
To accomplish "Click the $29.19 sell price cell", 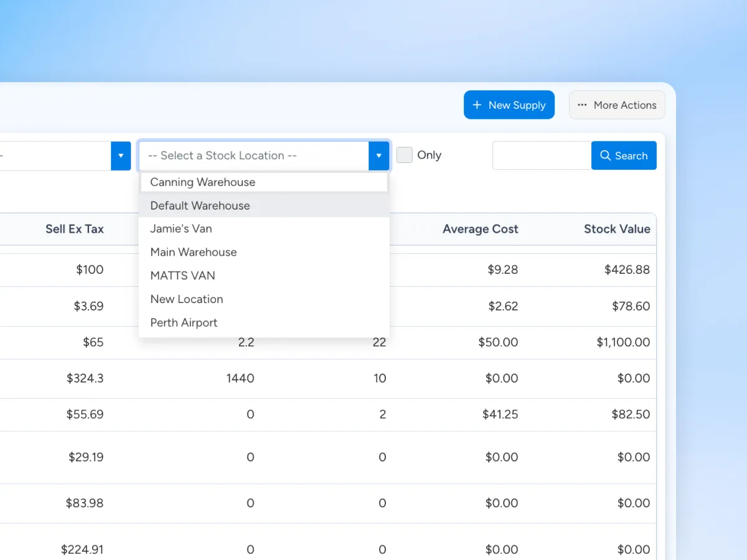I will point(86,457).
